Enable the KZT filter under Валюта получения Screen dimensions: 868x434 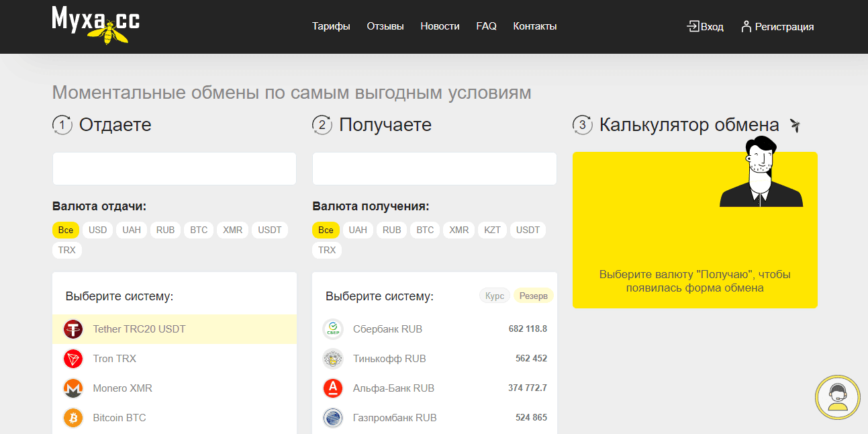[492, 230]
